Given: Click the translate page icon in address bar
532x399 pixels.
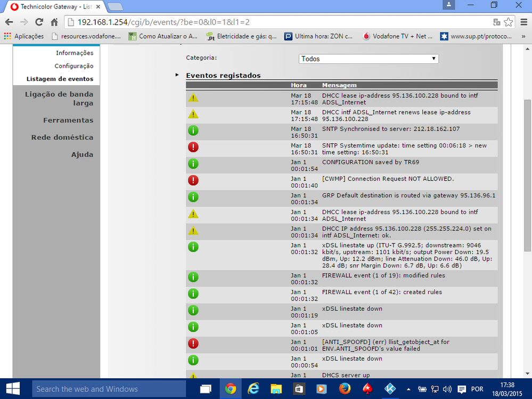Looking at the screenshot, I should coord(496,22).
